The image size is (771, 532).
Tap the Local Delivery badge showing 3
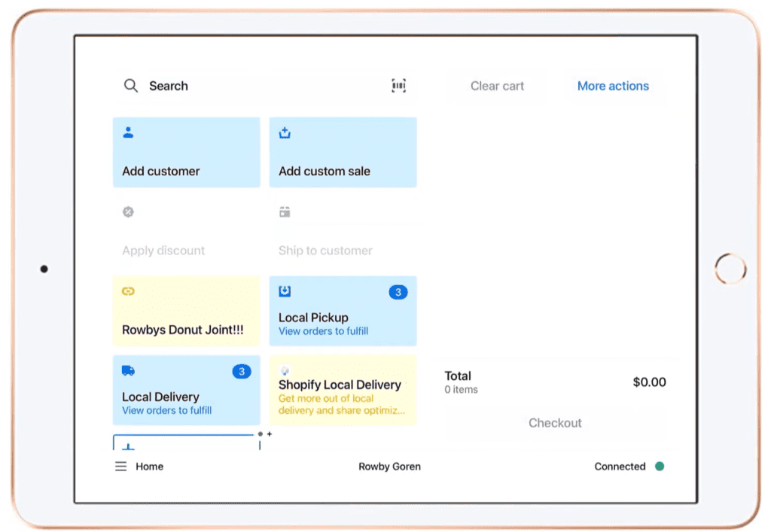click(241, 371)
